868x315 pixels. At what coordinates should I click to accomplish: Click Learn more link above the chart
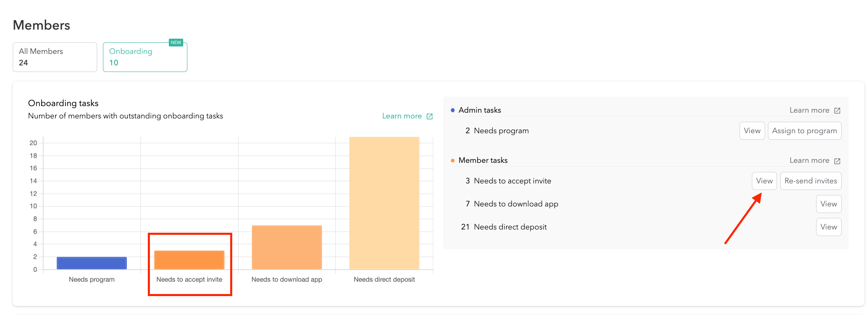pyautogui.click(x=402, y=116)
